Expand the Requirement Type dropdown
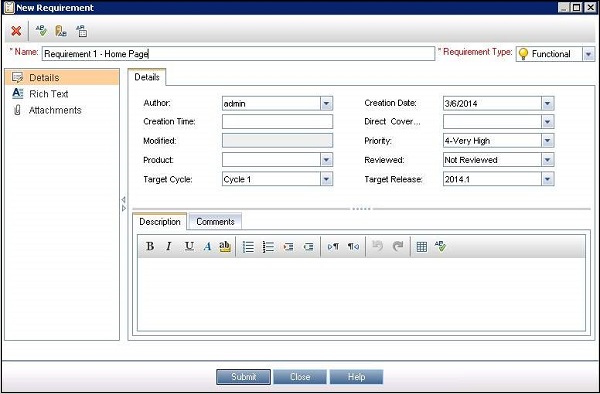Viewport: 600px width, 394px height. tap(588, 54)
